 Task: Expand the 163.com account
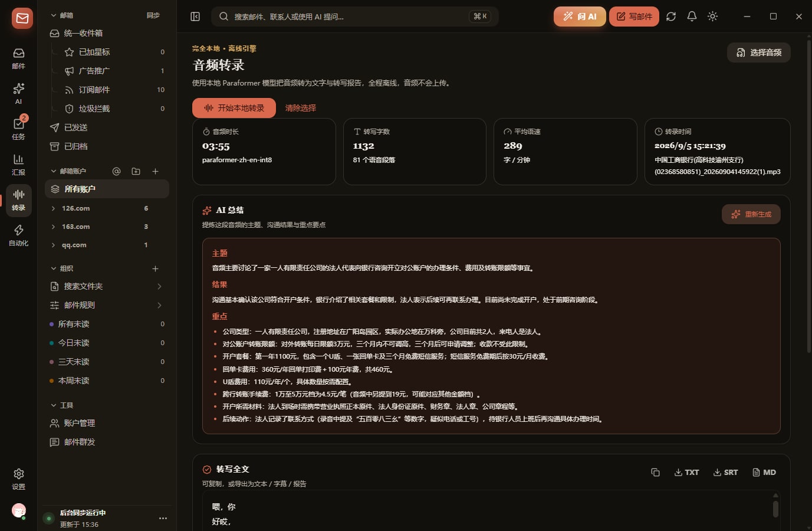53,227
